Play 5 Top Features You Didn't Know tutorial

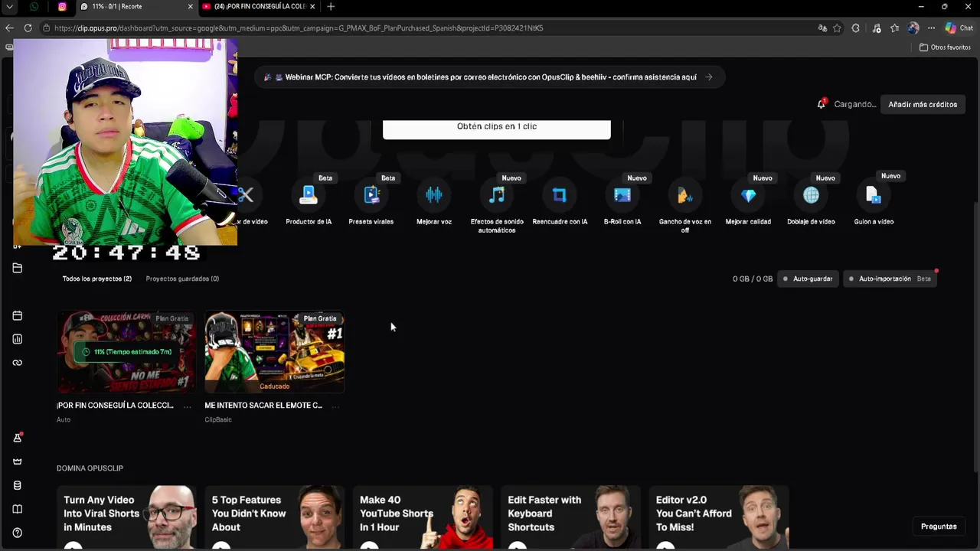(274, 517)
